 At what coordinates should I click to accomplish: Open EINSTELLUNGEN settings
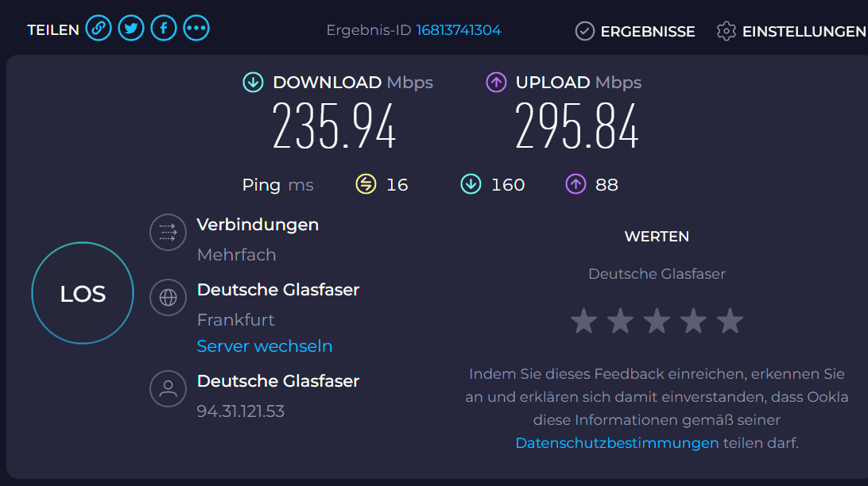(x=792, y=32)
